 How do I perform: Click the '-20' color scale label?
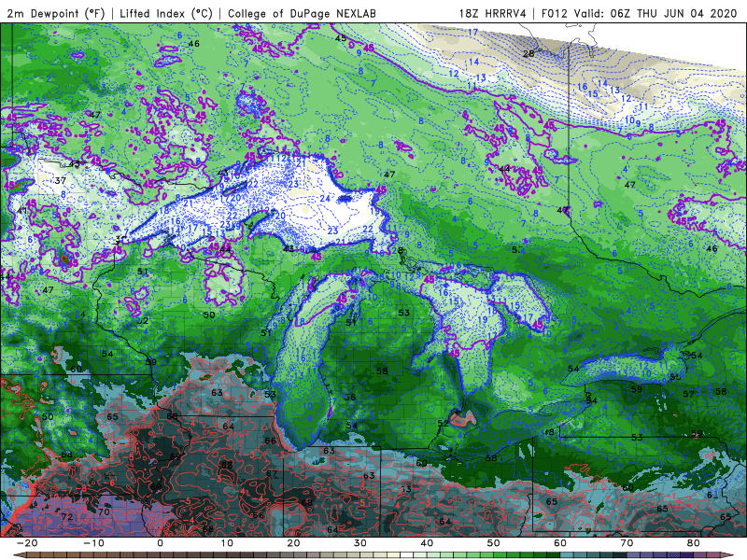[27, 543]
